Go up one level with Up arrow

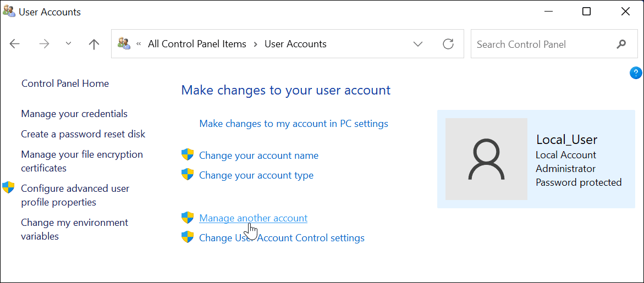tap(94, 44)
